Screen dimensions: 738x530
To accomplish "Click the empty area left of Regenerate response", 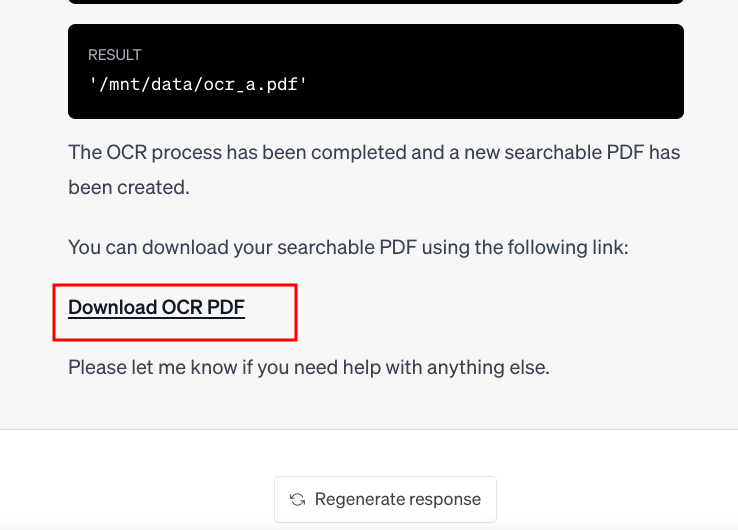I will coord(140,499).
